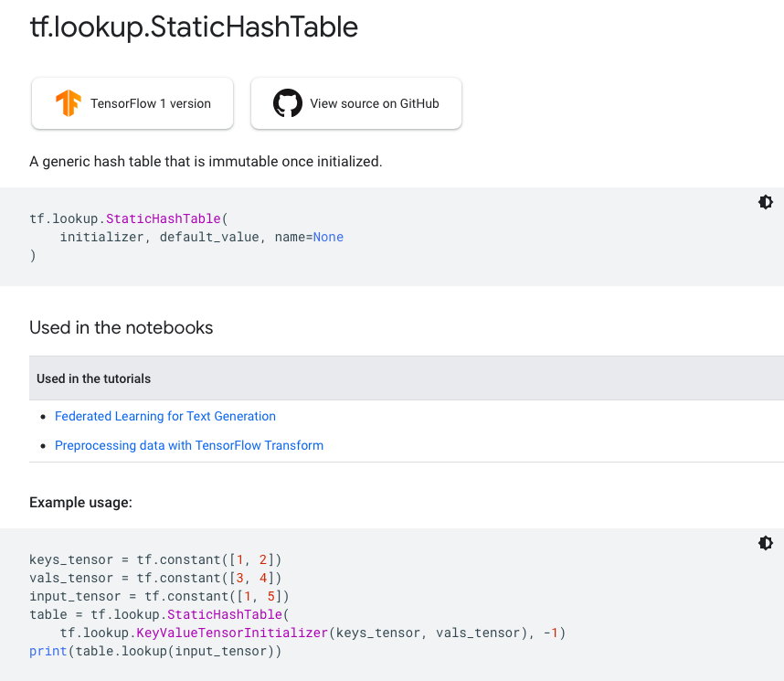784x681 pixels.
Task: Click the input_tensor assignment code line
Action: [x=159, y=596]
